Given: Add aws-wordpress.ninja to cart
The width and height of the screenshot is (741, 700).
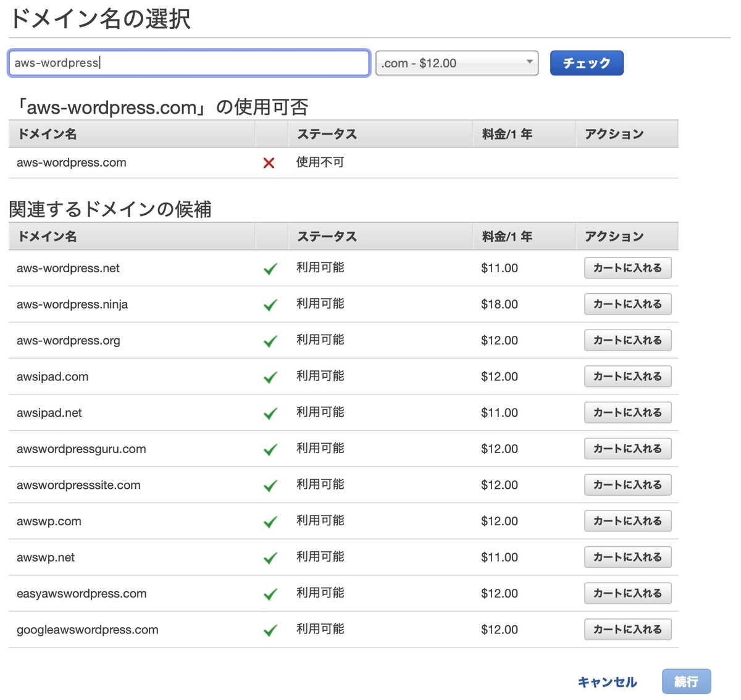Looking at the screenshot, I should (627, 304).
